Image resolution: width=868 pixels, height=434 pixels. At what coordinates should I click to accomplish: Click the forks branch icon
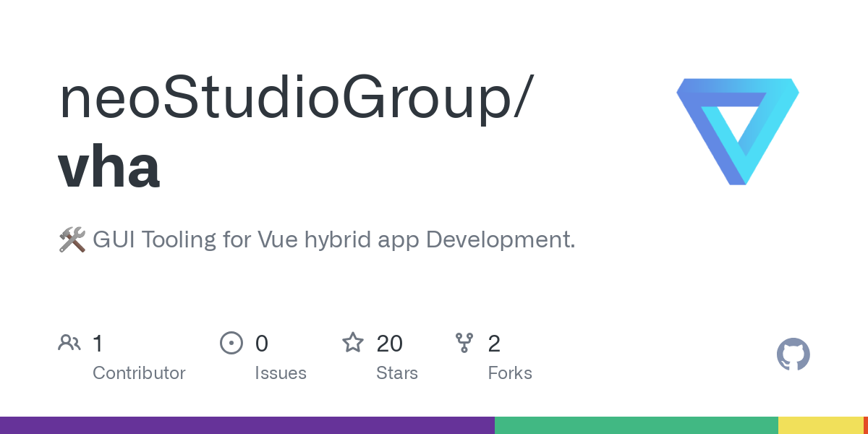tap(464, 342)
